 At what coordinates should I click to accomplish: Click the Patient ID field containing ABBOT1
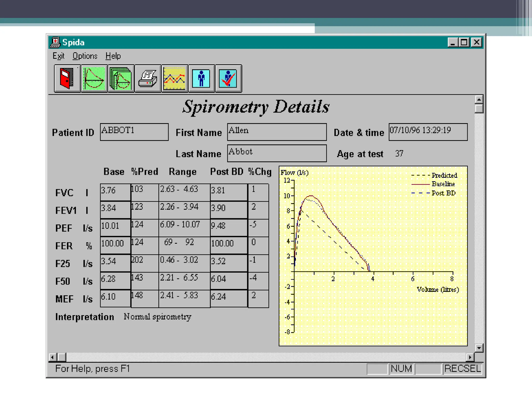134,132
